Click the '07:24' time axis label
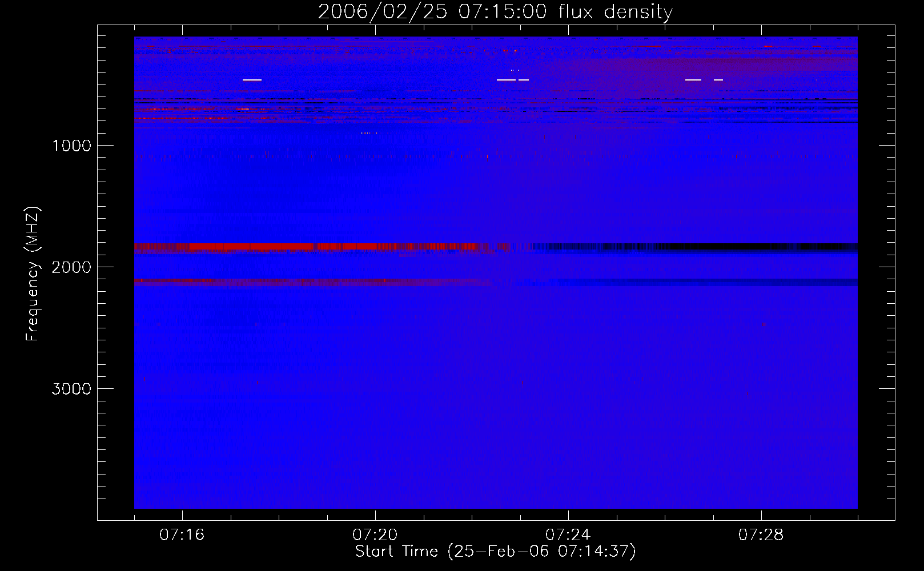The image size is (924, 571). [x=568, y=535]
